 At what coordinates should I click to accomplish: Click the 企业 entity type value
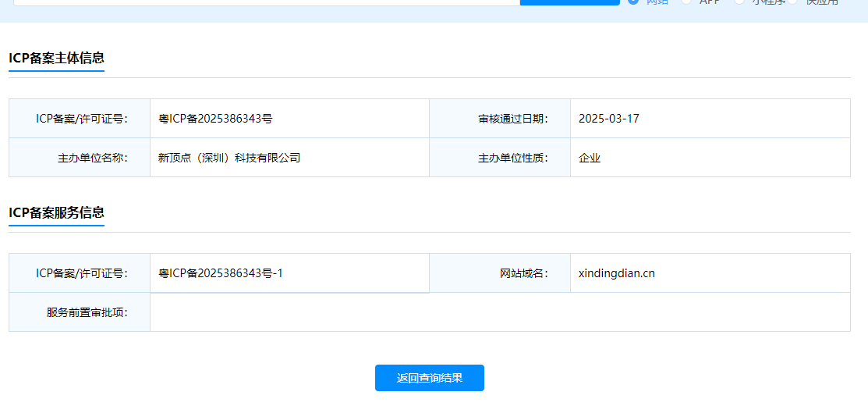coord(590,158)
